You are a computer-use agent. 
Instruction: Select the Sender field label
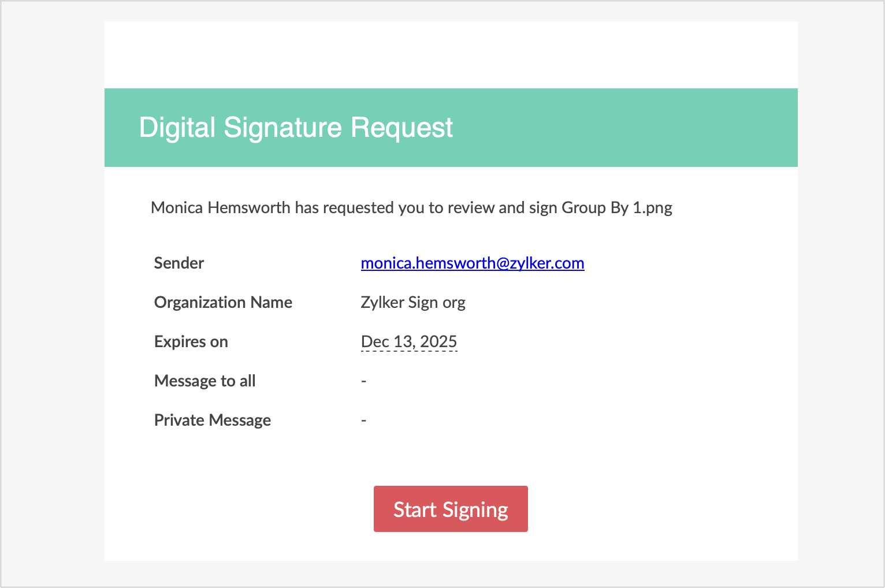tap(179, 263)
